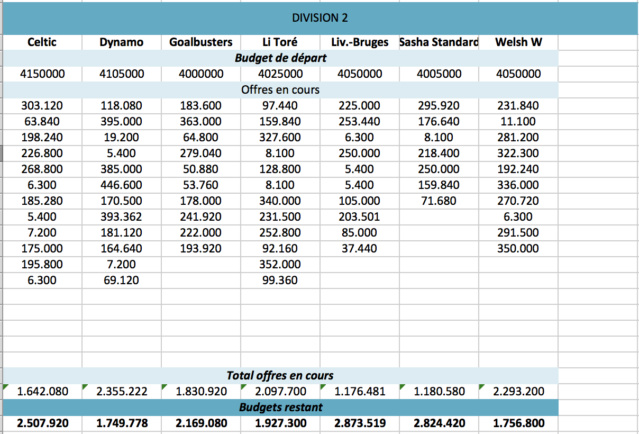Select Sasha Standard starting budget 4005000
This screenshot has height=434, width=639.
coord(439,74)
